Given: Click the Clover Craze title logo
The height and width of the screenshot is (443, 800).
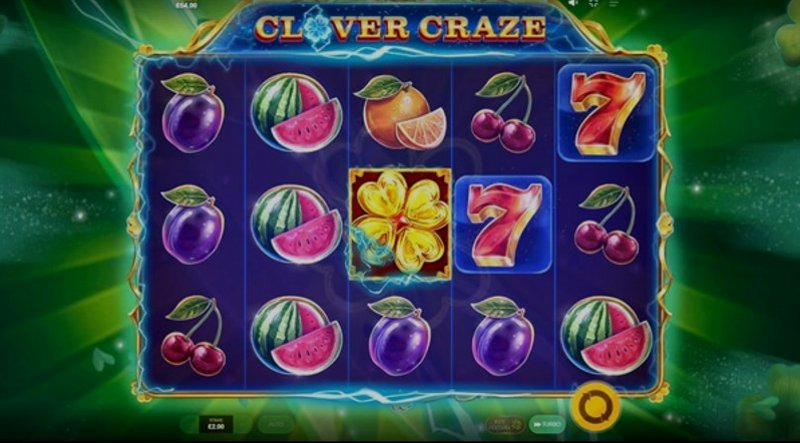Looking at the screenshot, I should [400, 28].
